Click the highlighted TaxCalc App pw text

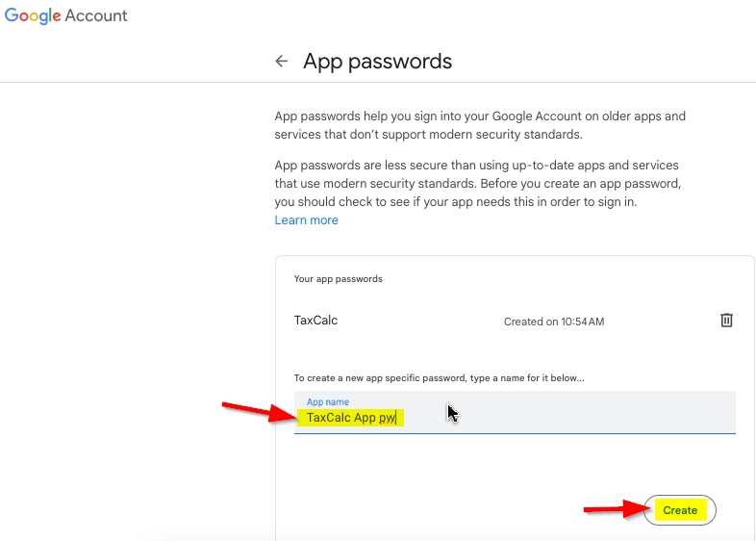pyautogui.click(x=351, y=418)
